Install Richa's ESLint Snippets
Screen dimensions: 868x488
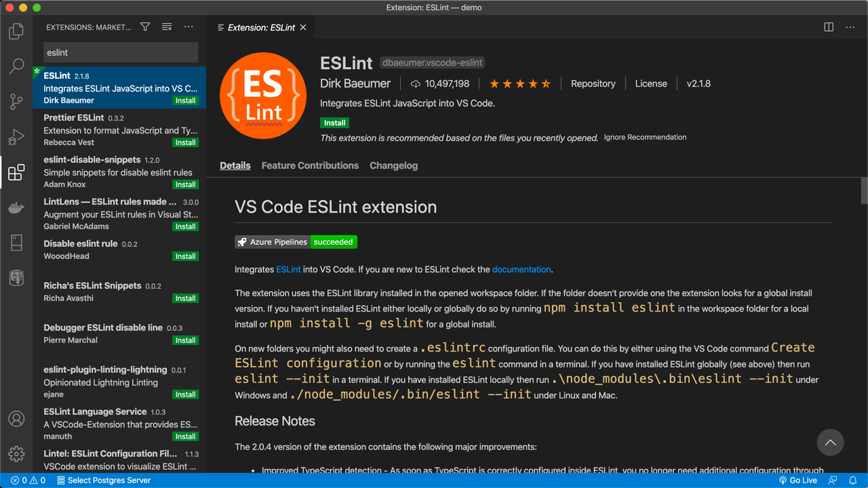(185, 298)
